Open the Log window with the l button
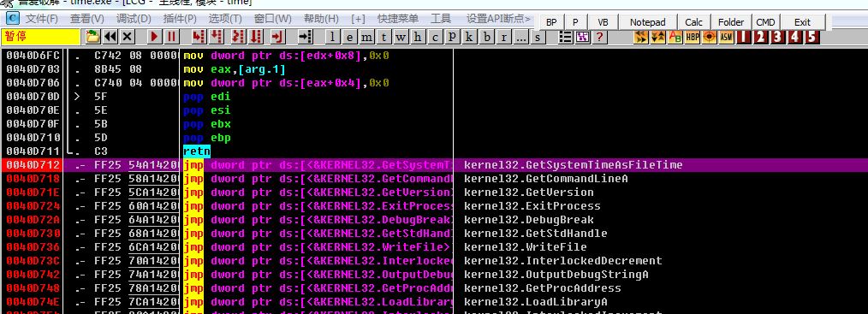Screen dimensions: 868x314 (x=332, y=37)
